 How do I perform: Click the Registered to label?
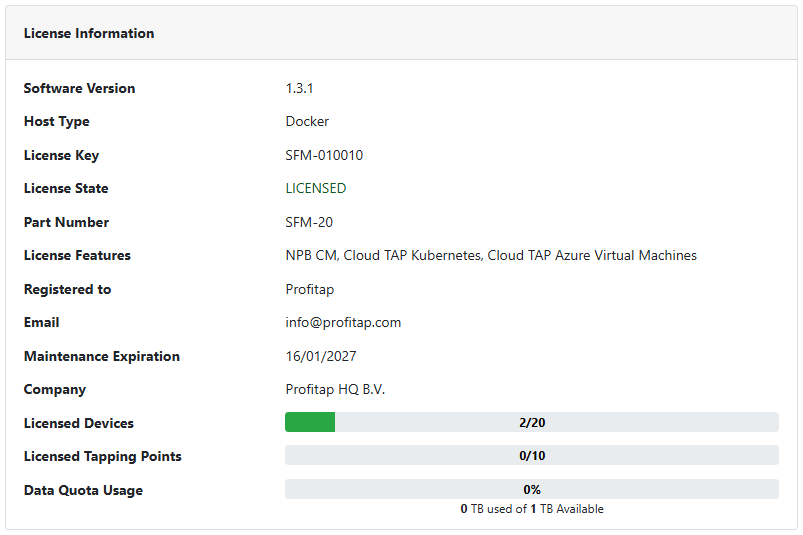67,289
